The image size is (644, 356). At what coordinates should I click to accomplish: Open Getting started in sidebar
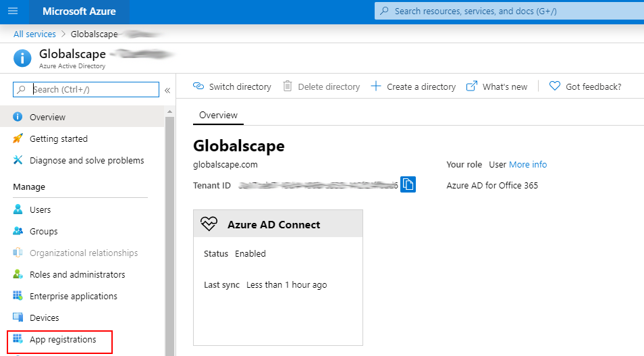click(58, 138)
